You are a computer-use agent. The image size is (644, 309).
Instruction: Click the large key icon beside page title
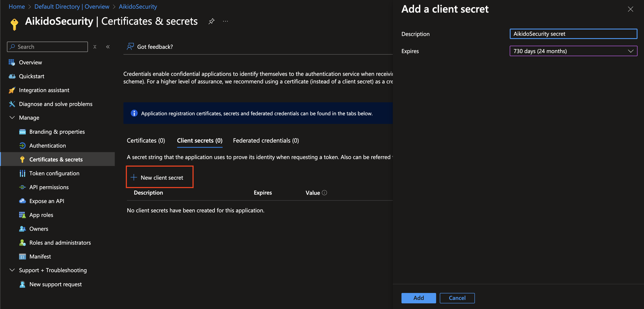click(x=14, y=24)
